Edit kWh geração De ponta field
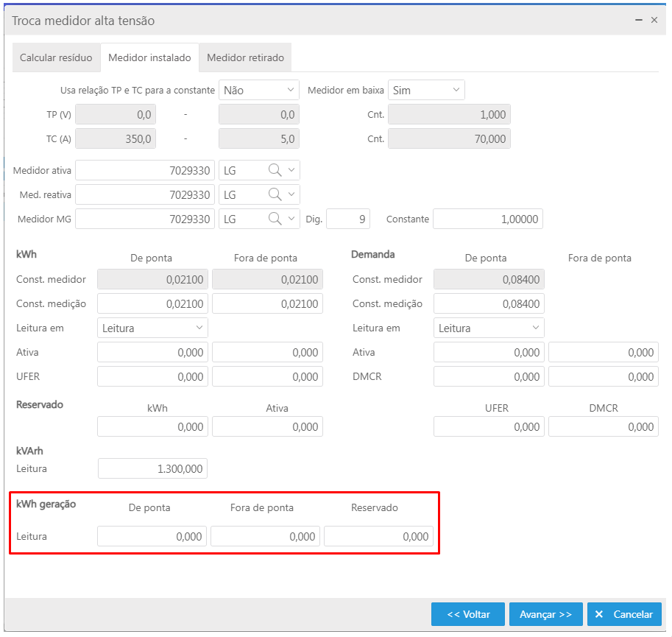 [152, 536]
